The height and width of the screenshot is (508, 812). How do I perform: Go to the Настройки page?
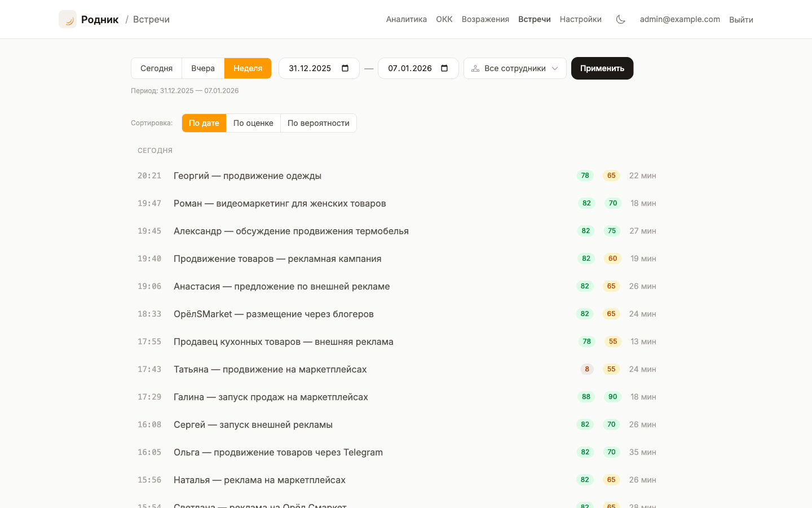pos(580,19)
